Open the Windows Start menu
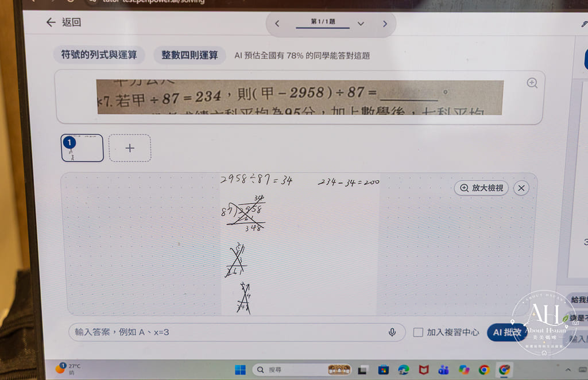 click(x=240, y=370)
